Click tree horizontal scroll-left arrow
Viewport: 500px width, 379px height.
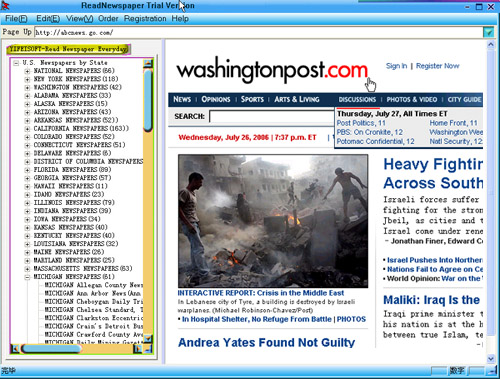tap(15, 349)
